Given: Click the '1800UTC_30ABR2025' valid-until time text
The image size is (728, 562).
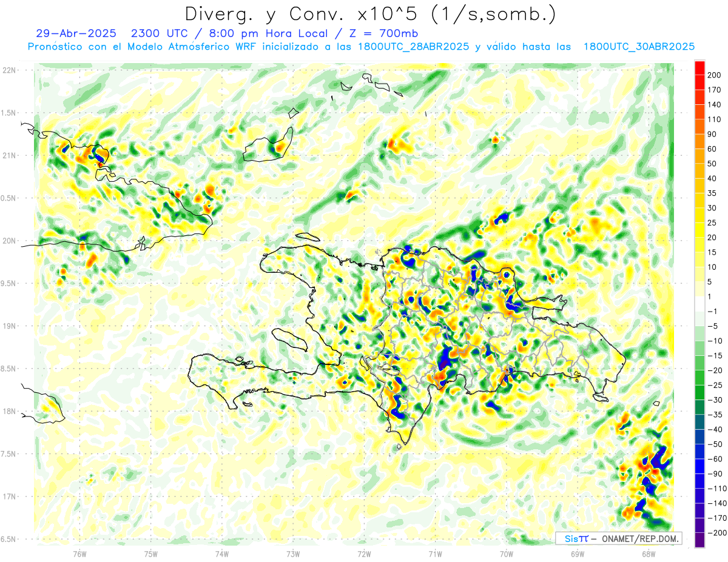Looking at the screenshot, I should pos(639,47).
